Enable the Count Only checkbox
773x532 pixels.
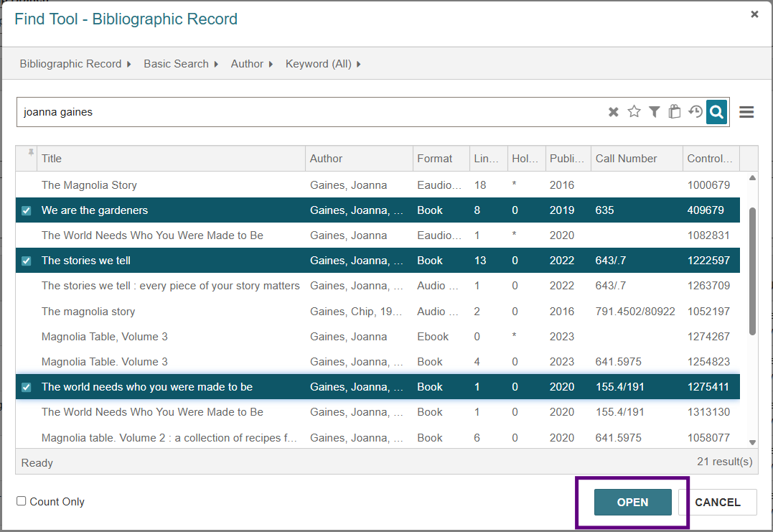click(x=22, y=501)
